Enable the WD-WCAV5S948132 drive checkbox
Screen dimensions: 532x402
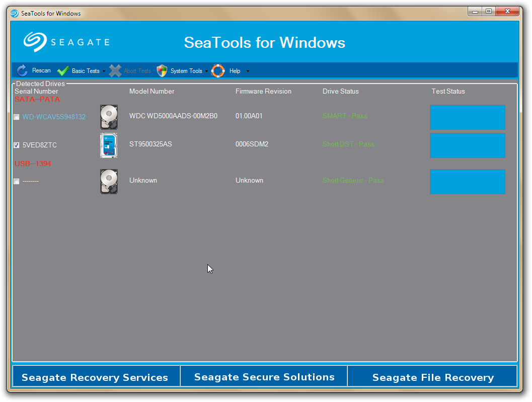click(16, 117)
